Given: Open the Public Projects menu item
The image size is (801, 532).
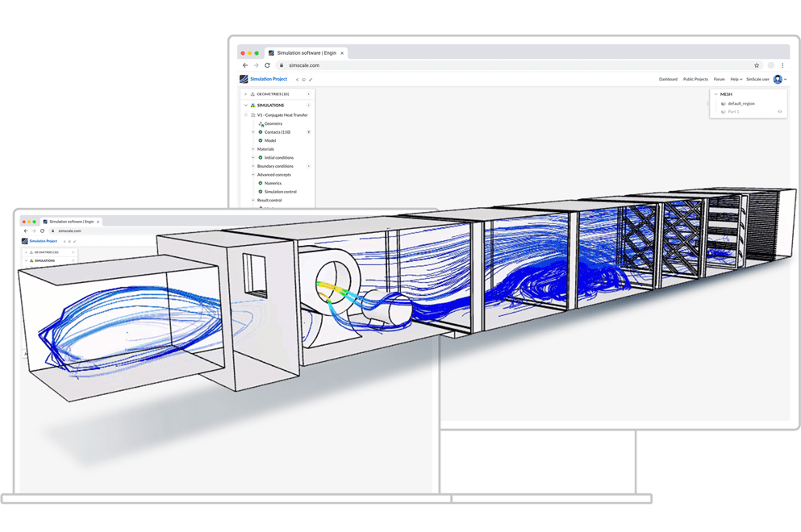Looking at the screenshot, I should pyautogui.click(x=695, y=79).
